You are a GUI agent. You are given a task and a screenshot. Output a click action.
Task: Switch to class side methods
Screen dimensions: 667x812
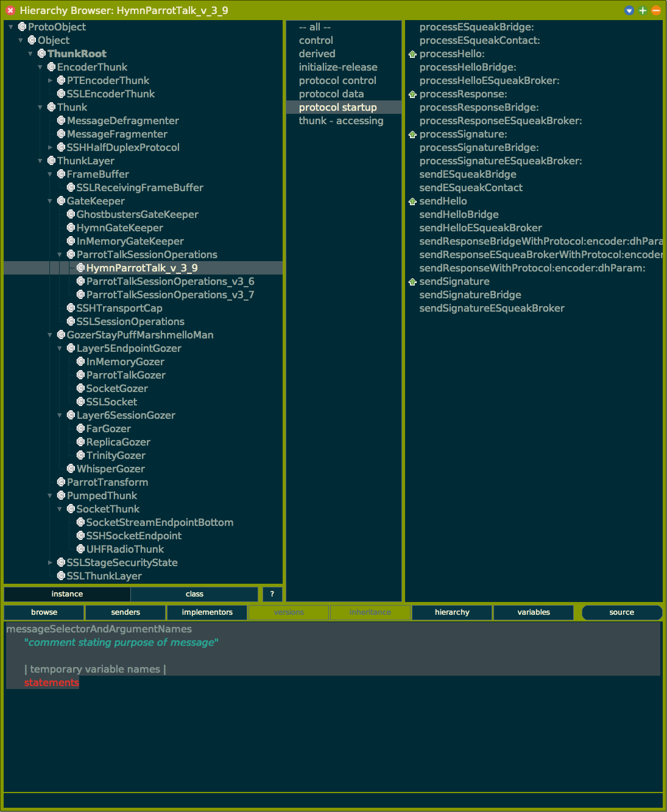pyautogui.click(x=194, y=594)
